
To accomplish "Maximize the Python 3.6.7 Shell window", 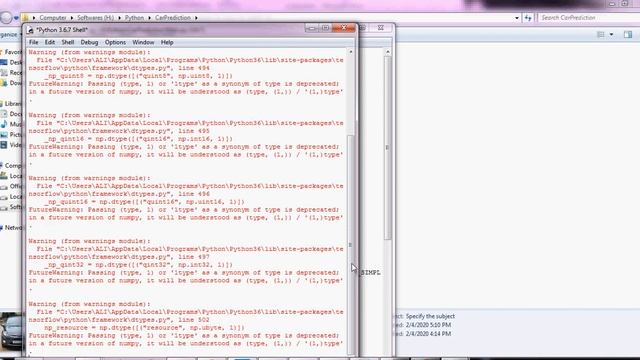I will click(x=325, y=28).
